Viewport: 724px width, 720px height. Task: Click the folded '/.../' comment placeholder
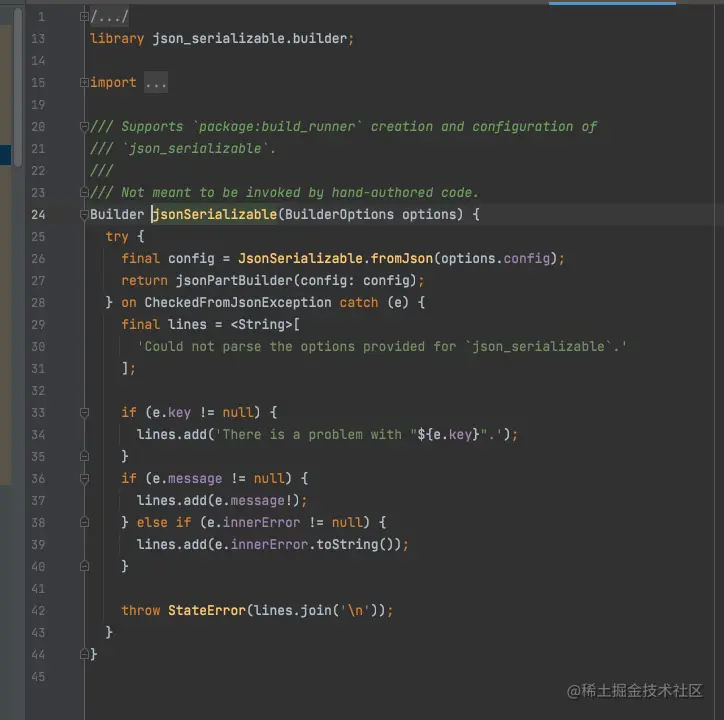[109, 17]
